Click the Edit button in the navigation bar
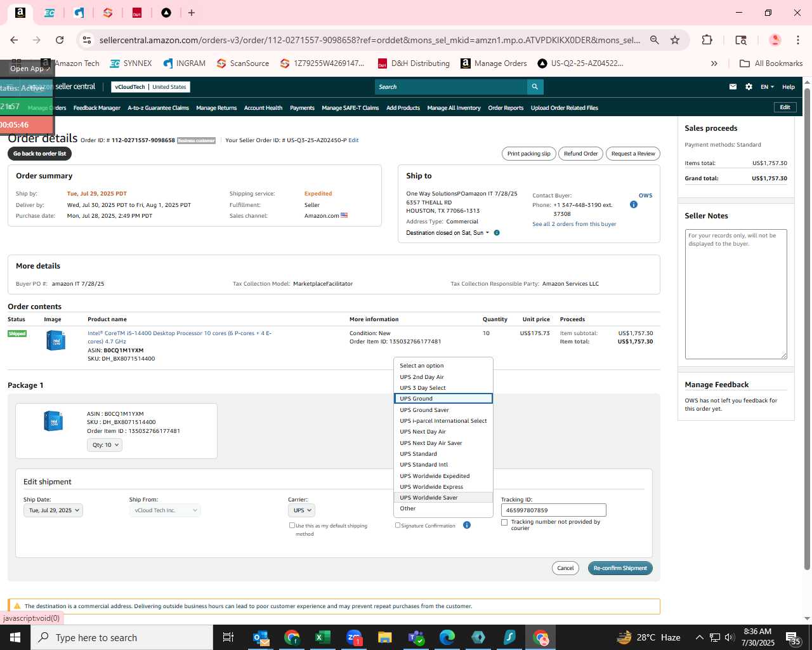 pyautogui.click(x=785, y=107)
